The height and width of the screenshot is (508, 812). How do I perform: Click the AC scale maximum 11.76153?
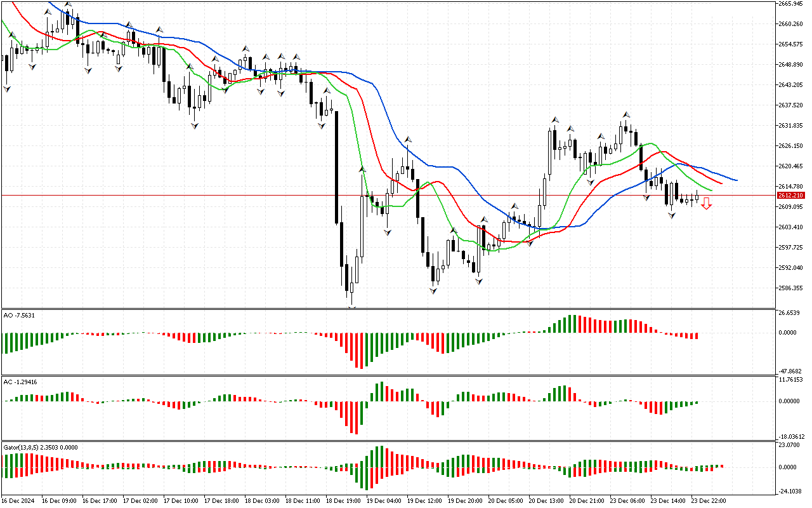click(x=790, y=380)
